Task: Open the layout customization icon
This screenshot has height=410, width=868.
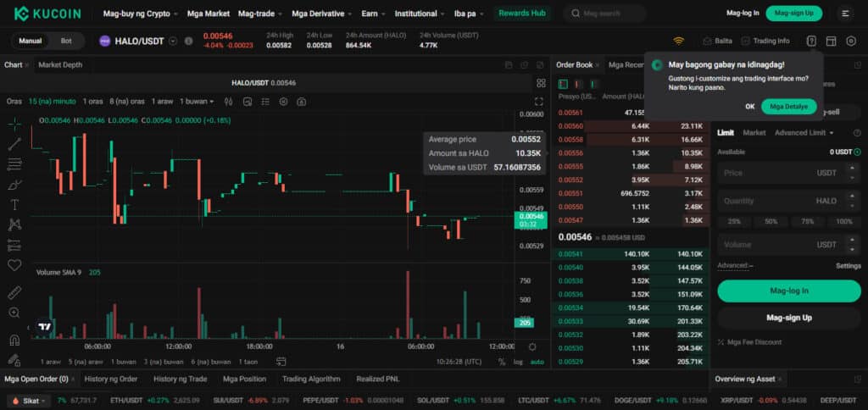Action: tap(831, 41)
